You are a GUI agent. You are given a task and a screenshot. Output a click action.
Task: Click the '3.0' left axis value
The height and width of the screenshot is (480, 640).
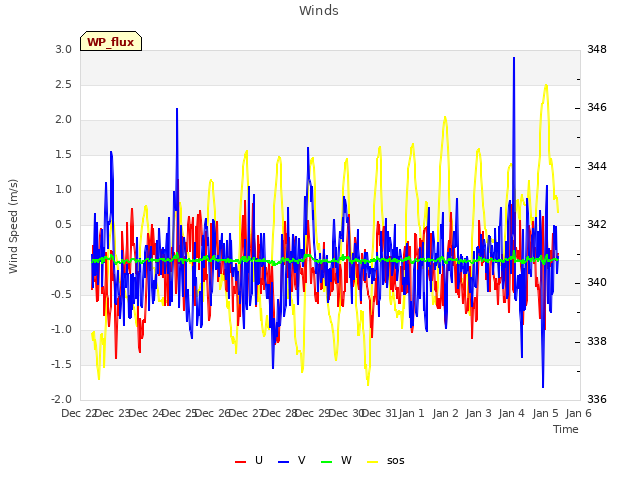[63, 50]
